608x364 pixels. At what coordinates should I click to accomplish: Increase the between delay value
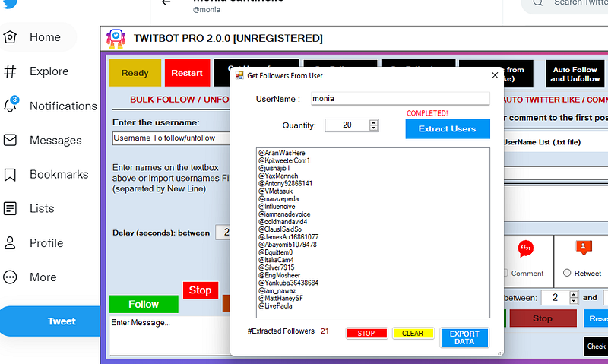tap(574, 295)
